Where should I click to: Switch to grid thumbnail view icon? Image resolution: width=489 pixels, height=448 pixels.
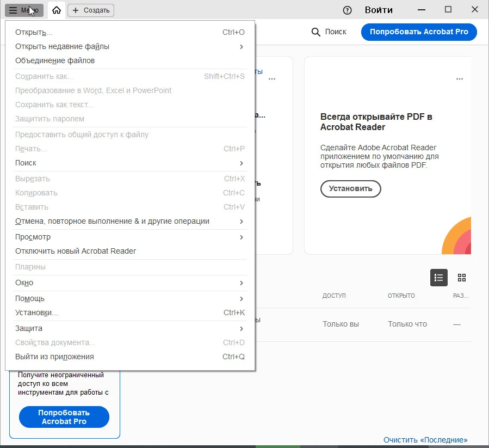tap(462, 278)
